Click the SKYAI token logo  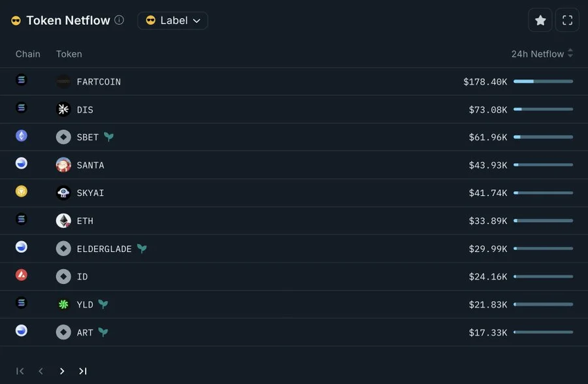point(63,193)
